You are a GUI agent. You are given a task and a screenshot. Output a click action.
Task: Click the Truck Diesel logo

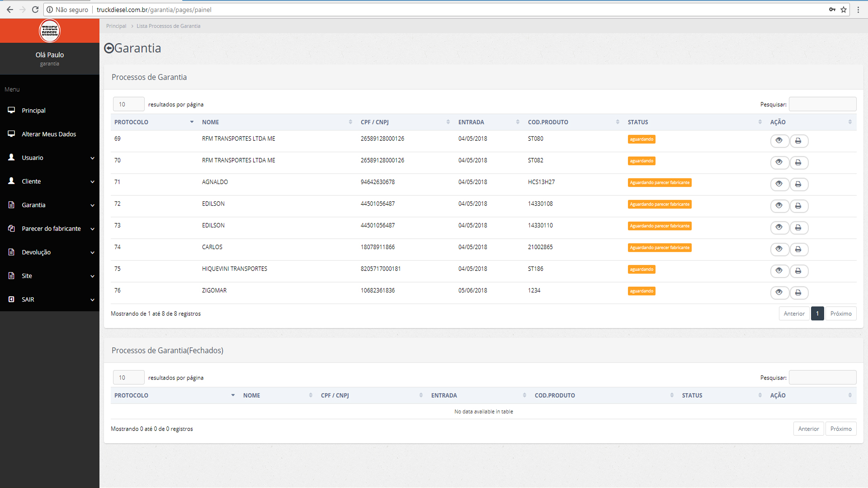click(50, 31)
